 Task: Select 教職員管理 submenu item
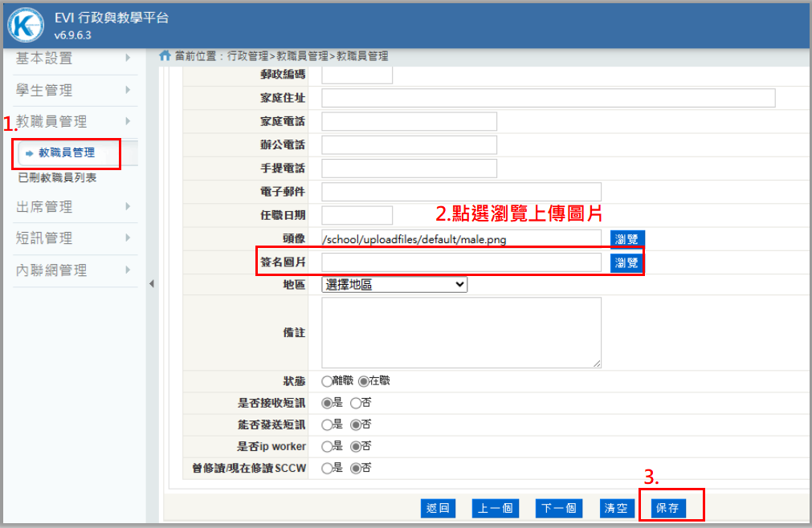pyautogui.click(x=67, y=152)
